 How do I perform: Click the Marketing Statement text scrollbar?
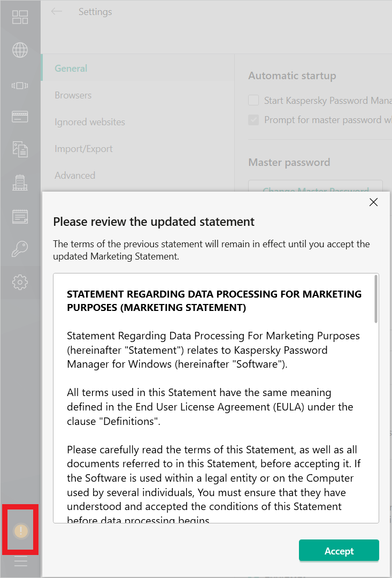(x=376, y=299)
